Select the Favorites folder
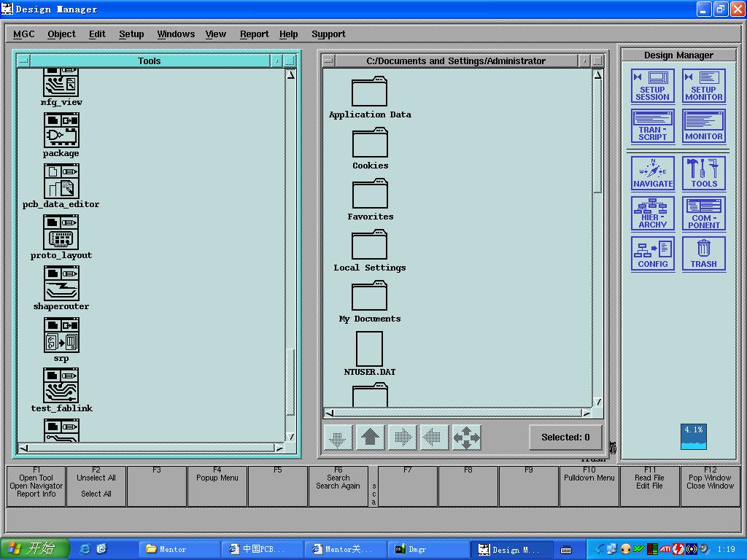Screen dimensions: 747x560 pyautogui.click(x=370, y=193)
